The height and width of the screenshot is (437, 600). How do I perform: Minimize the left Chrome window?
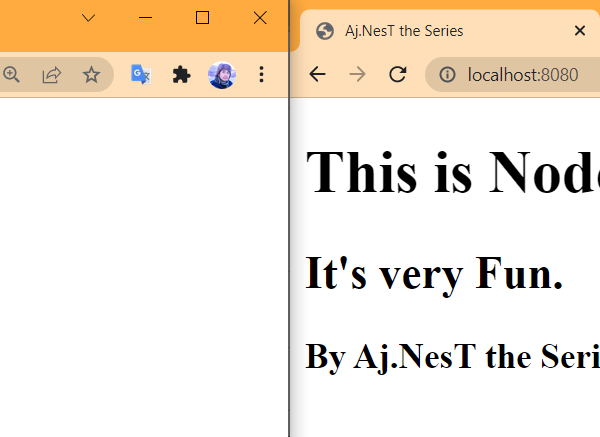145,18
